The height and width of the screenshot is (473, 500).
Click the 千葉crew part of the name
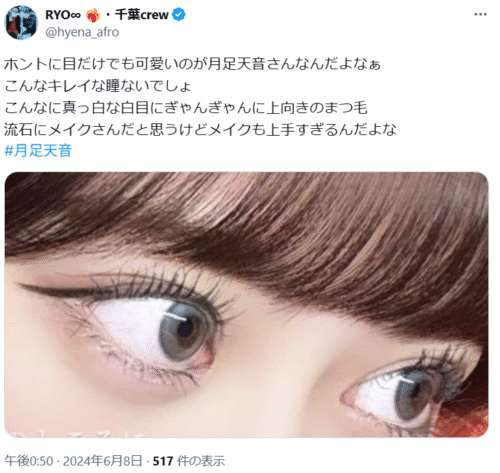coord(142,15)
